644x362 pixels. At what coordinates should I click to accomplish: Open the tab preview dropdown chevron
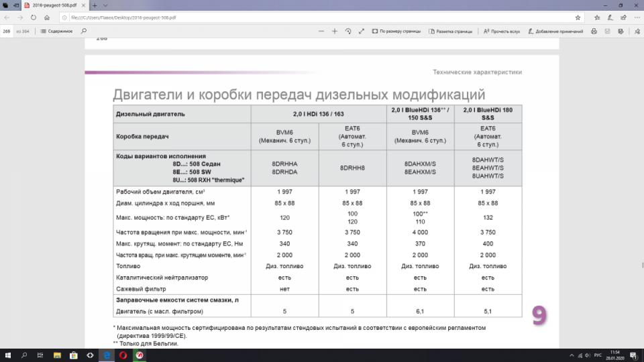tap(105, 5)
